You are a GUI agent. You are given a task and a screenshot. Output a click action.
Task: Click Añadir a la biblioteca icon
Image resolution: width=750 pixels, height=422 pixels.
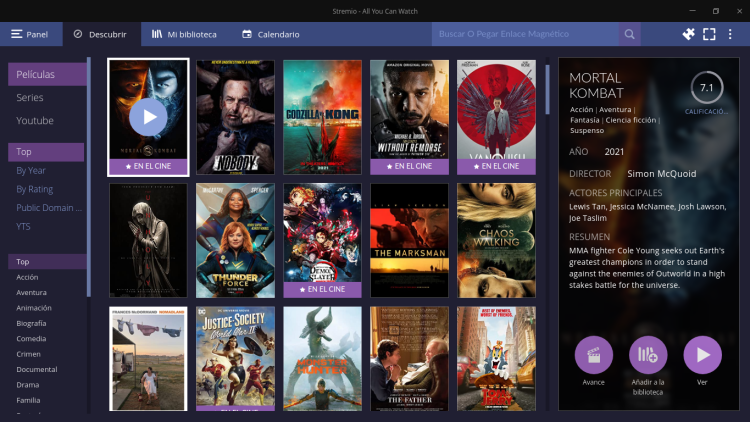(648, 355)
